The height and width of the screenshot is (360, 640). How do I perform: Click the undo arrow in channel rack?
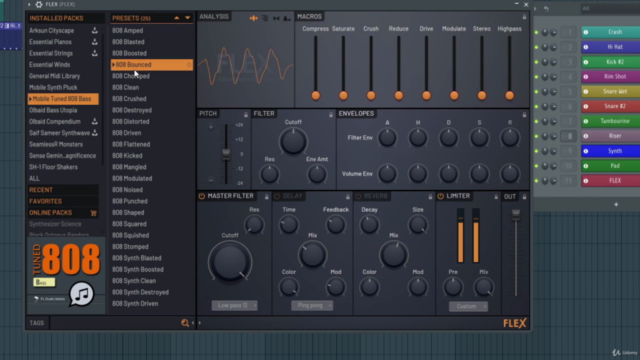coord(546,9)
